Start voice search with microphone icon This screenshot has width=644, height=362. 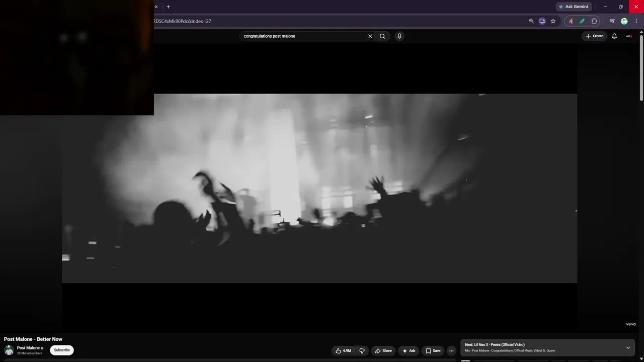pos(399,36)
